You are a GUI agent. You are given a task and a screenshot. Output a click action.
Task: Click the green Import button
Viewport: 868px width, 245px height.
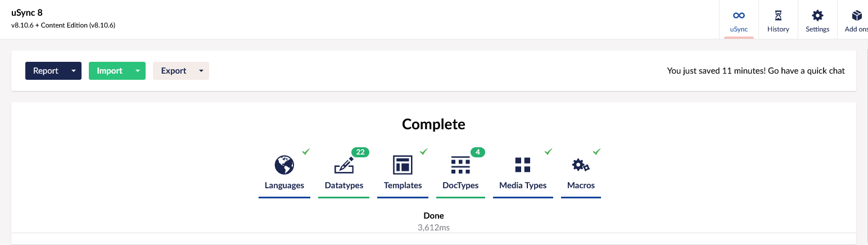[110, 71]
